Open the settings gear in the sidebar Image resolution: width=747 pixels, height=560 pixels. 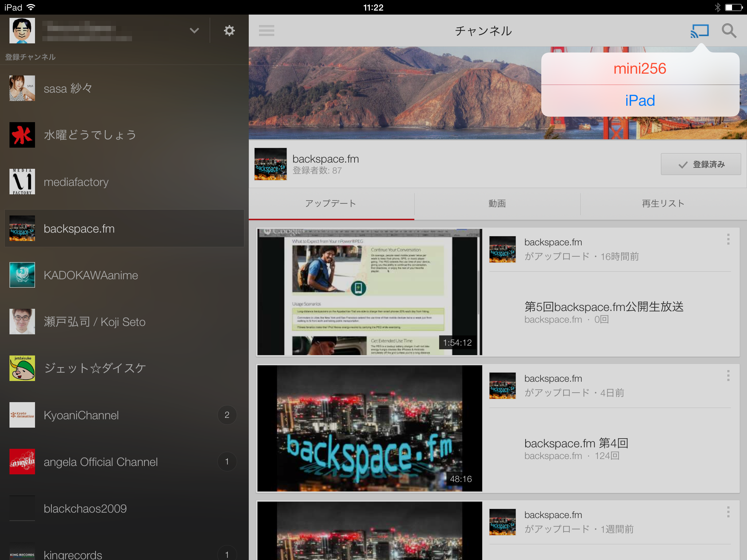point(229,31)
